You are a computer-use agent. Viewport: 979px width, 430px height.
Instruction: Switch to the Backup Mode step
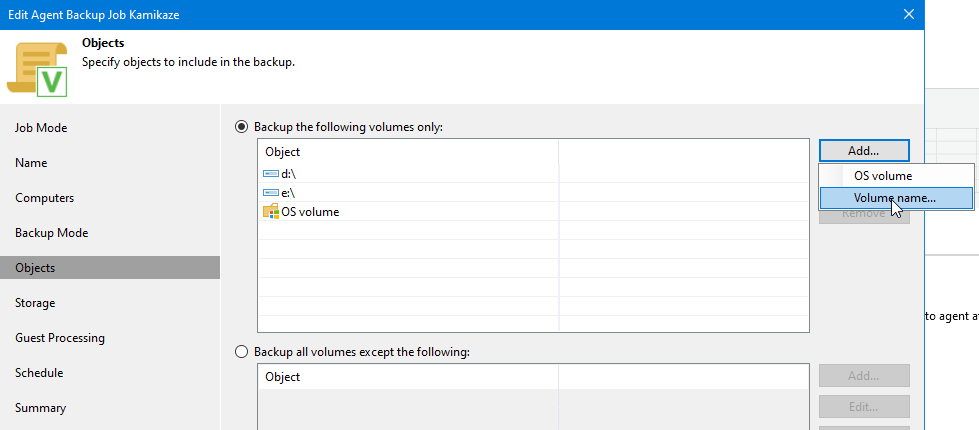[51, 233]
